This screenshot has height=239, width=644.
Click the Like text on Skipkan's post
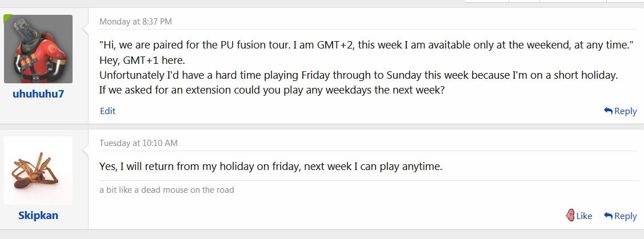584,216
